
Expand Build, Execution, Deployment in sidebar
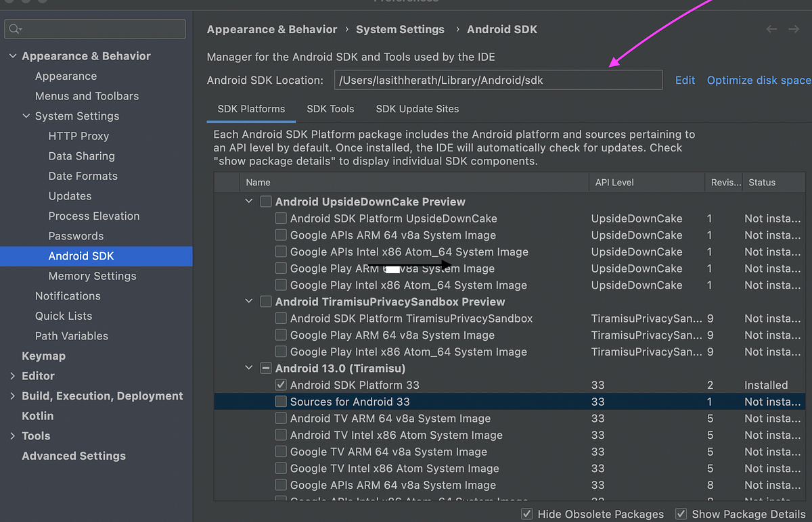[12, 396]
